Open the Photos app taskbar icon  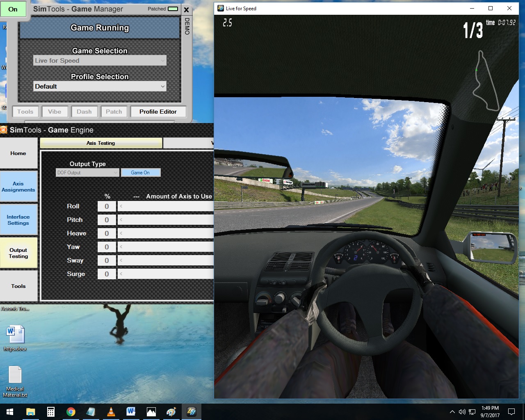(x=151, y=412)
